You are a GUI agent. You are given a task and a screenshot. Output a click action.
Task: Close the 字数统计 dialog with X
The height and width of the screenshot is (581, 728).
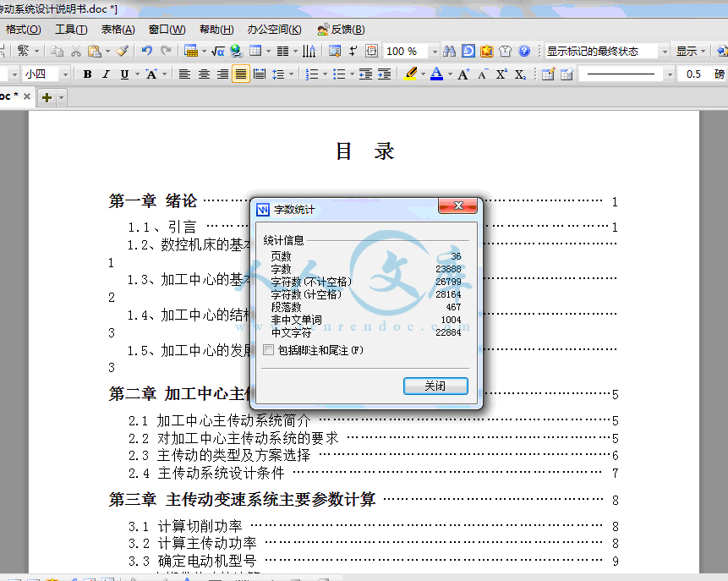(457, 206)
